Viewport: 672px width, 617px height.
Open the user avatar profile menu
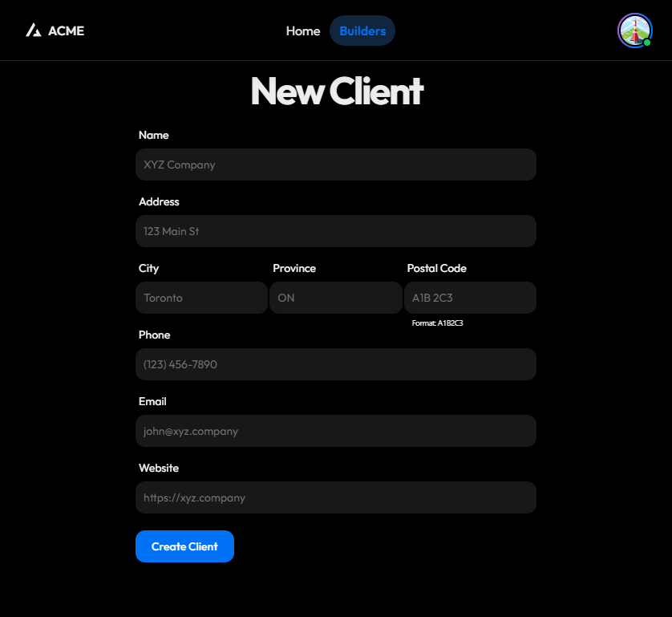pyautogui.click(x=635, y=30)
